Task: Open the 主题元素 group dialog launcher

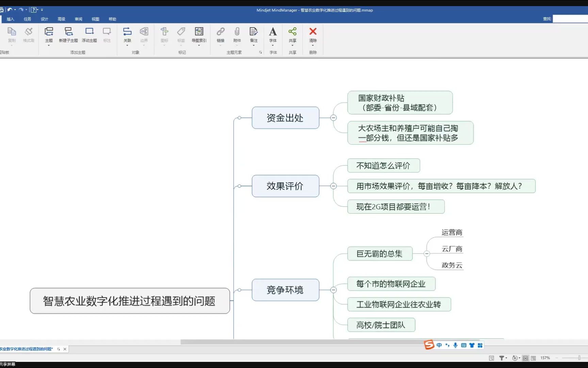Action: click(260, 52)
